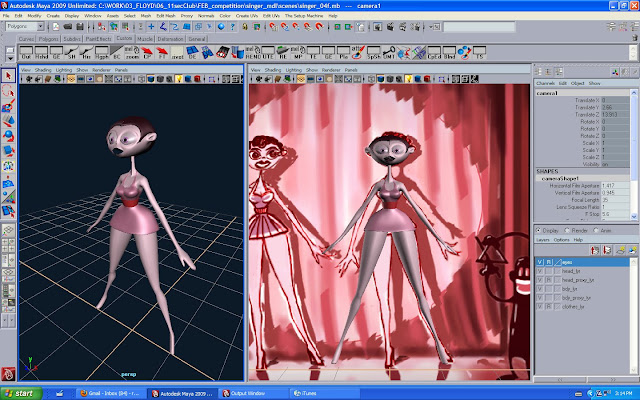Open the Channels menu in Channel Box
The height and width of the screenshot is (400, 640).
click(x=545, y=83)
